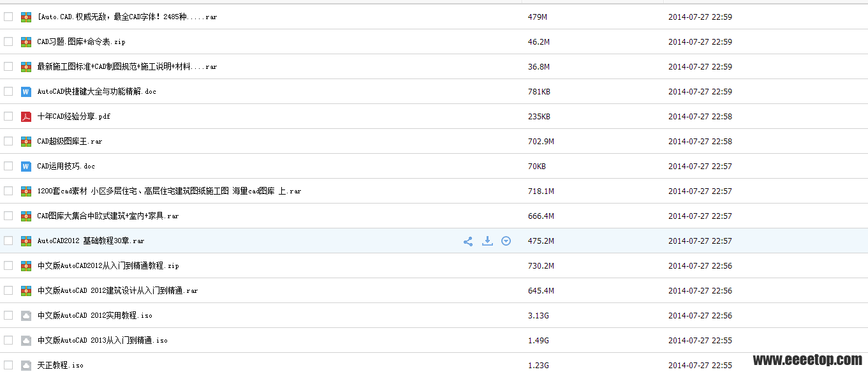Open file name CAD习题.图库+命令表.zip
The height and width of the screenshot is (372, 868).
tap(81, 42)
